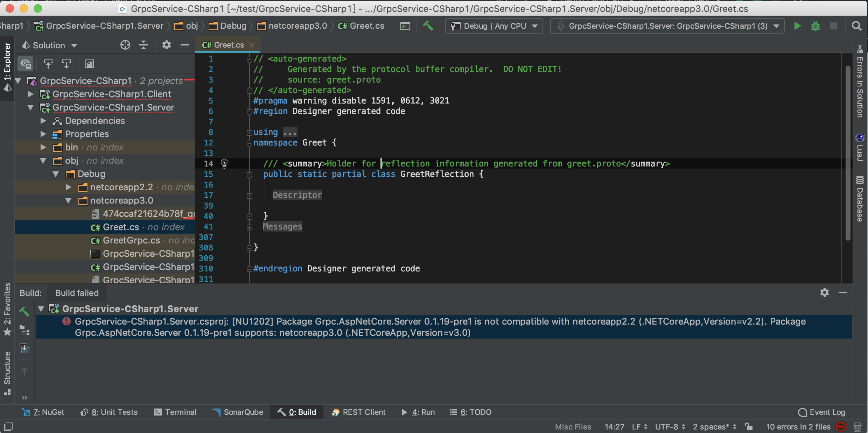Collapse all nodes in Solution explorer
The image size is (868, 433).
143,45
